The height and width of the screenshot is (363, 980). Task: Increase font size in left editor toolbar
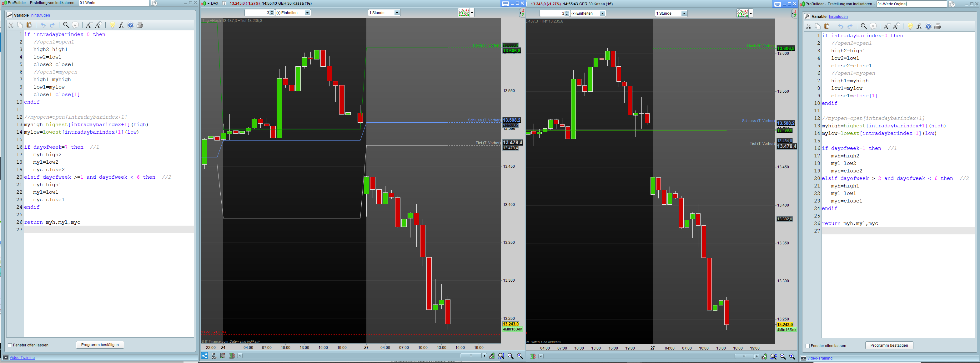pos(98,25)
